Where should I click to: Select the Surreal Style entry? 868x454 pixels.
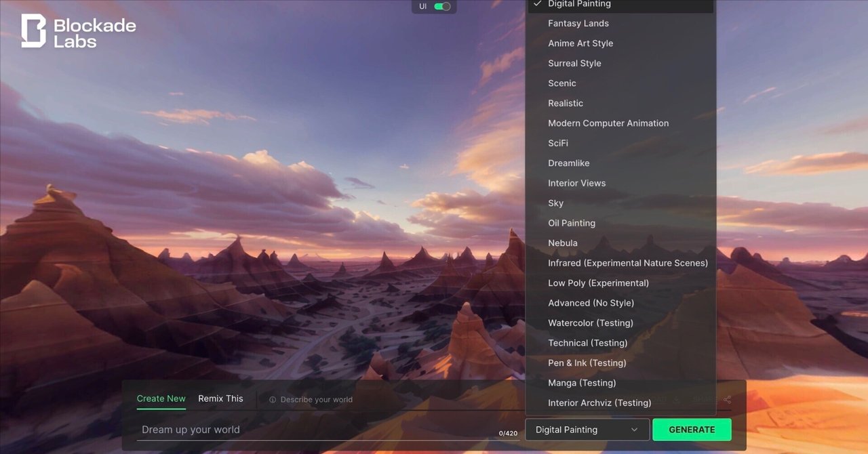coord(574,63)
